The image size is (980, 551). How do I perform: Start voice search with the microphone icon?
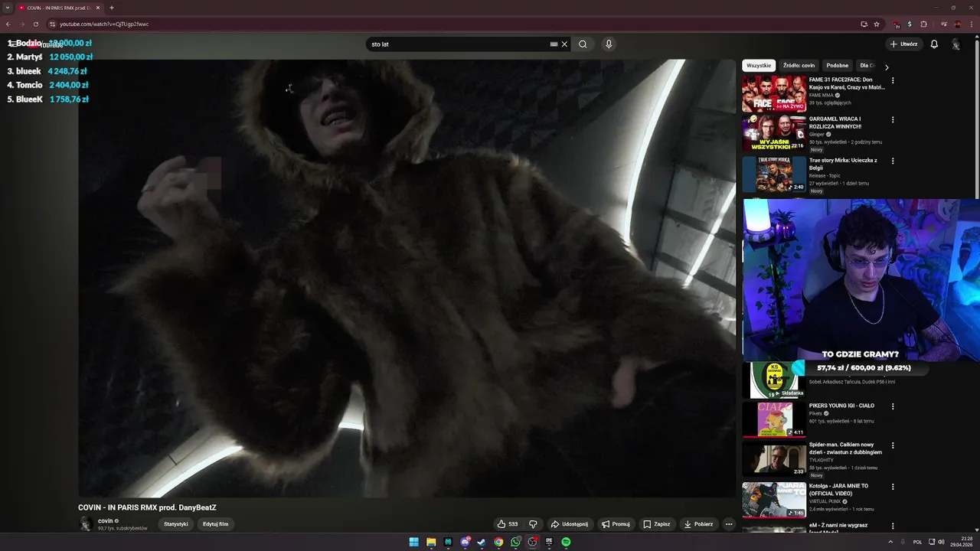609,44
